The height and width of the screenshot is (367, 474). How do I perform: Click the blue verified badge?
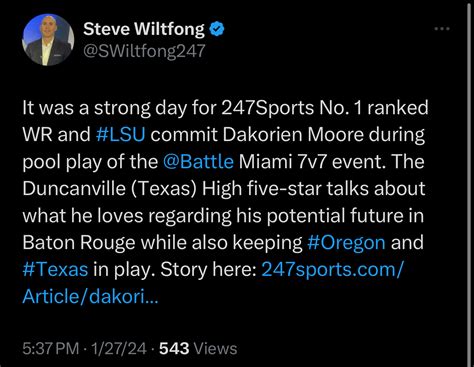coord(217,29)
